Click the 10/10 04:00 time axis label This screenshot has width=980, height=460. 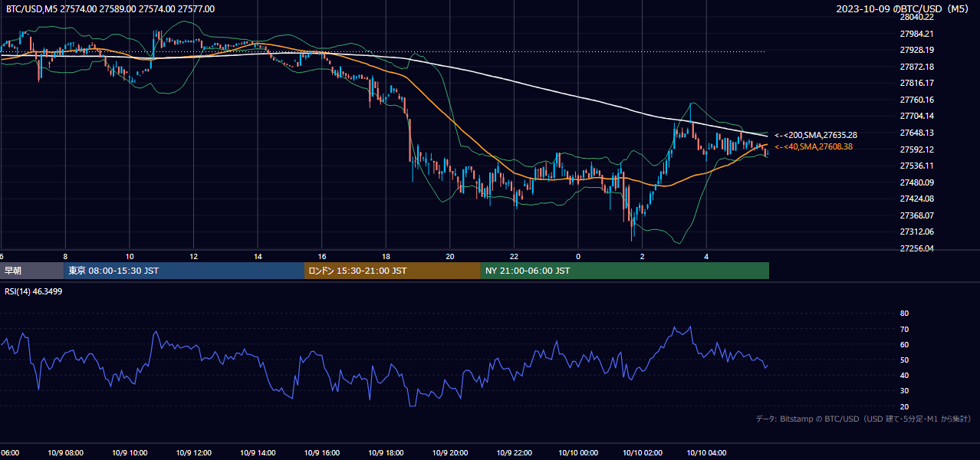coord(707,453)
